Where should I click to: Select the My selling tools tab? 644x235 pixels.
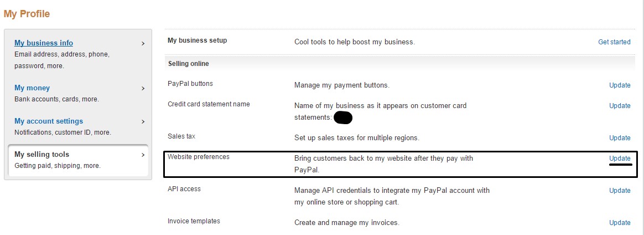(78, 160)
